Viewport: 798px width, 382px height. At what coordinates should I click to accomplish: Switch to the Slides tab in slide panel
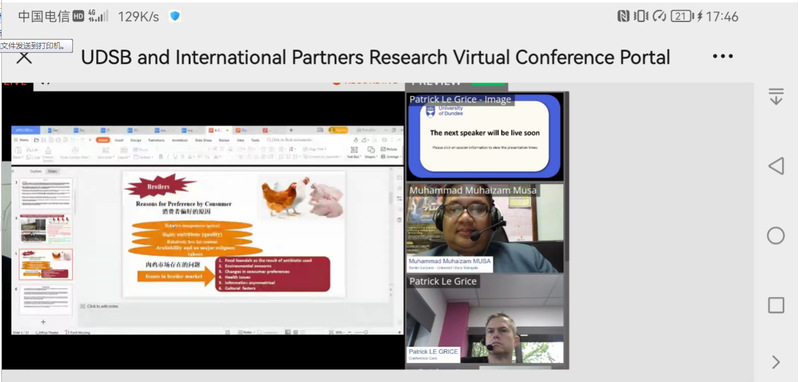point(52,171)
